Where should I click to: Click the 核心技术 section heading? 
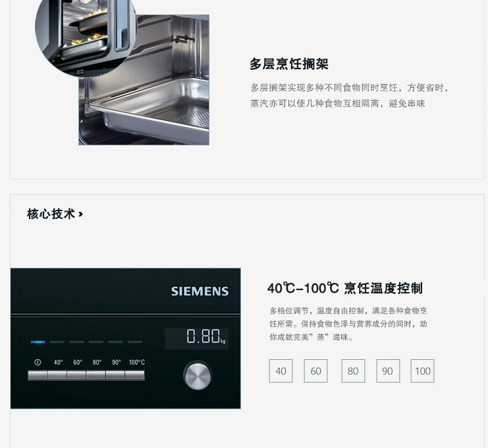point(51,214)
